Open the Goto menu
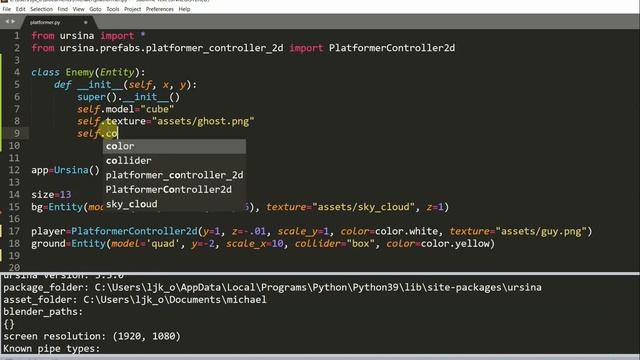640x360 pixels. 95,9
